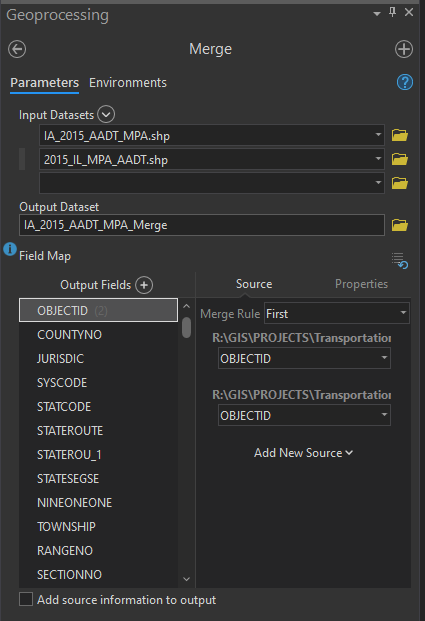Click the Output Dataset input field

(202, 225)
